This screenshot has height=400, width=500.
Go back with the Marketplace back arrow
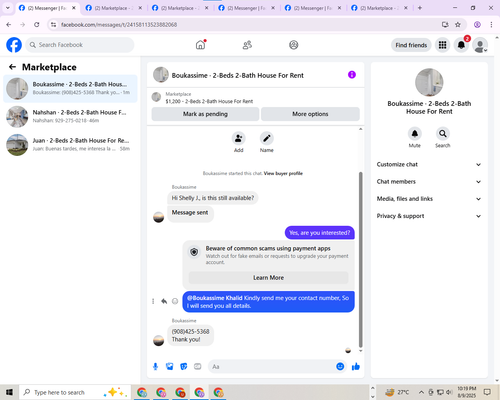click(x=12, y=67)
